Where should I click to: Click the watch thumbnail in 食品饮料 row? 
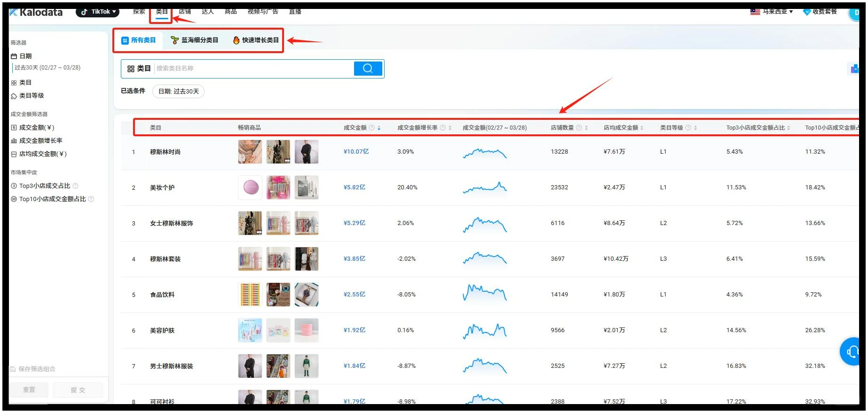pos(307,295)
